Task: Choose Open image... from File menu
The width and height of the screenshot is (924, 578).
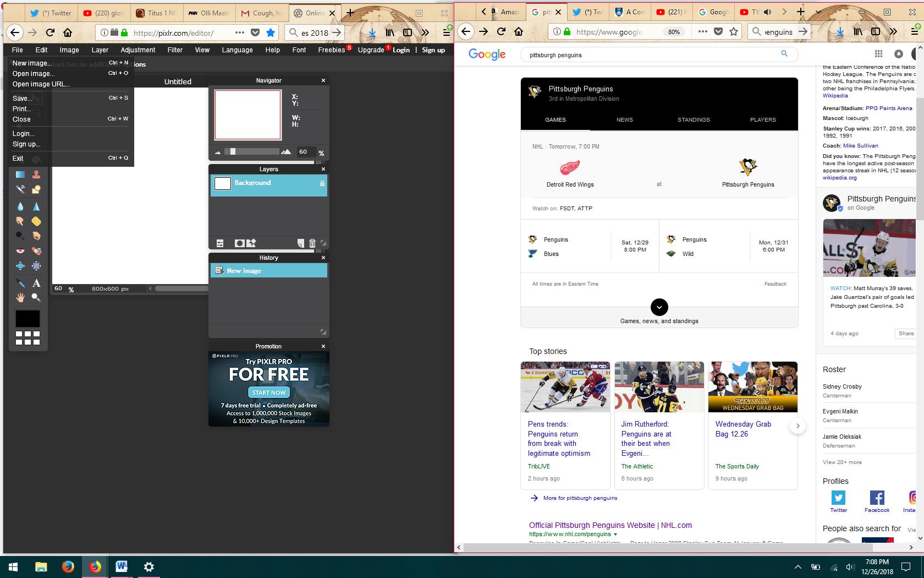Action: pyautogui.click(x=34, y=73)
